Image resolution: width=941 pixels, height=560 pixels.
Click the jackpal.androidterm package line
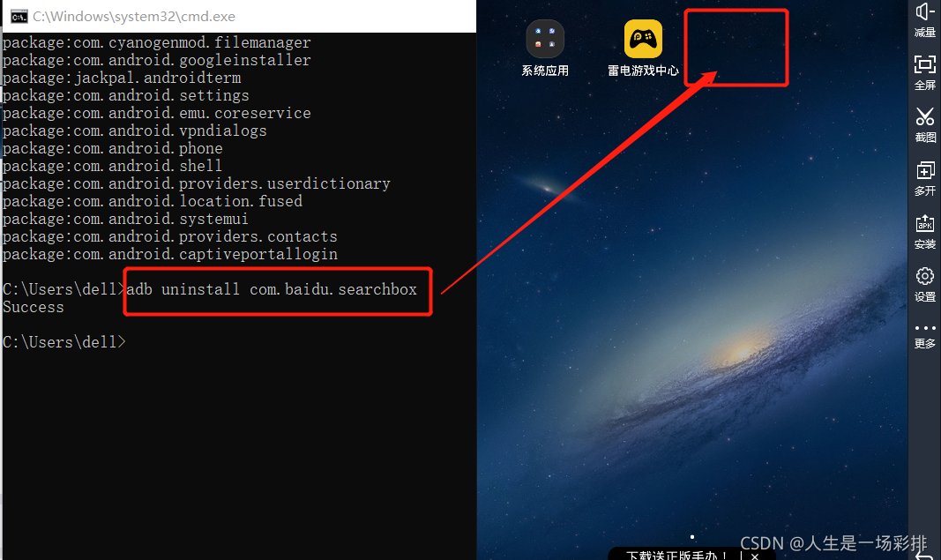point(122,78)
